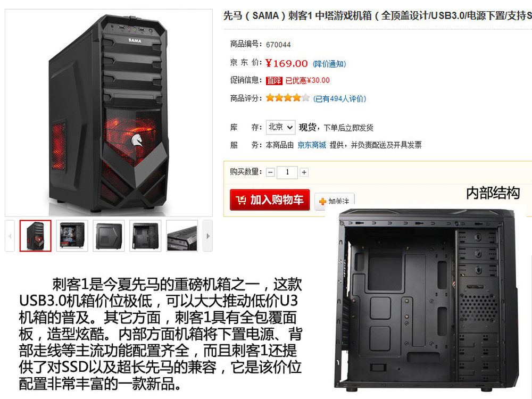Click the star rating icons

tap(288, 98)
